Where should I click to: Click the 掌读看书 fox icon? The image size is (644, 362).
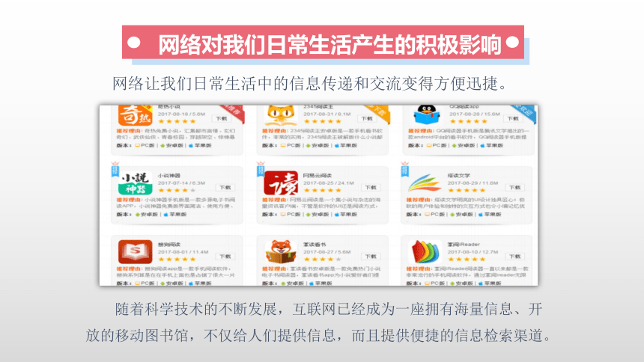tap(281, 251)
